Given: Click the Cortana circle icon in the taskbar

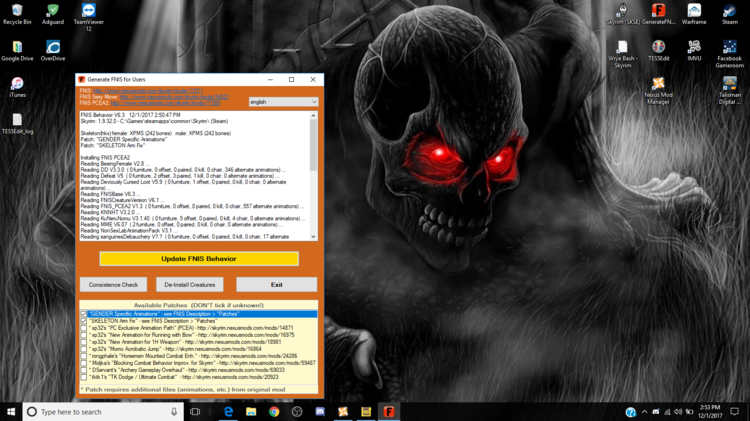Looking at the screenshot, I should [32, 411].
